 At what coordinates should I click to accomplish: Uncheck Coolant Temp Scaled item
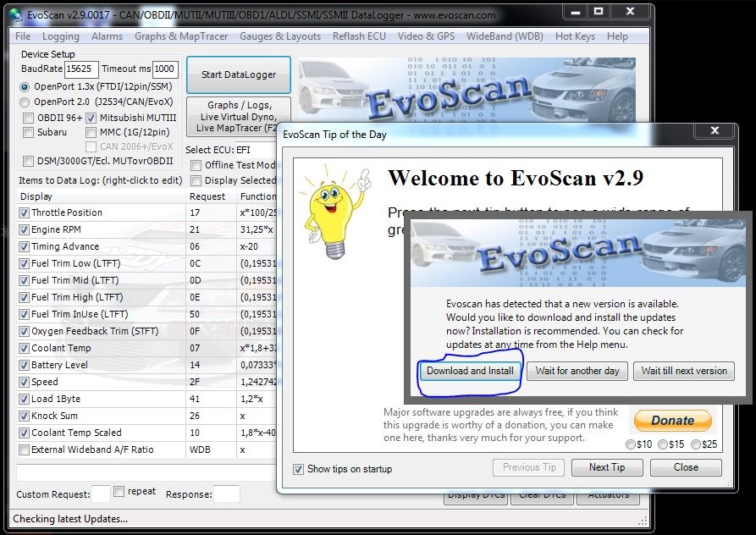pyautogui.click(x=24, y=433)
